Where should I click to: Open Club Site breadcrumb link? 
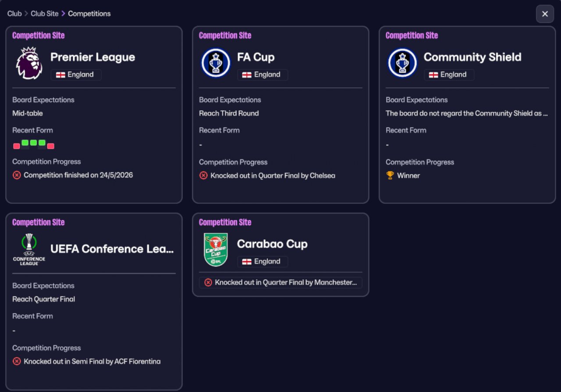[x=44, y=14]
